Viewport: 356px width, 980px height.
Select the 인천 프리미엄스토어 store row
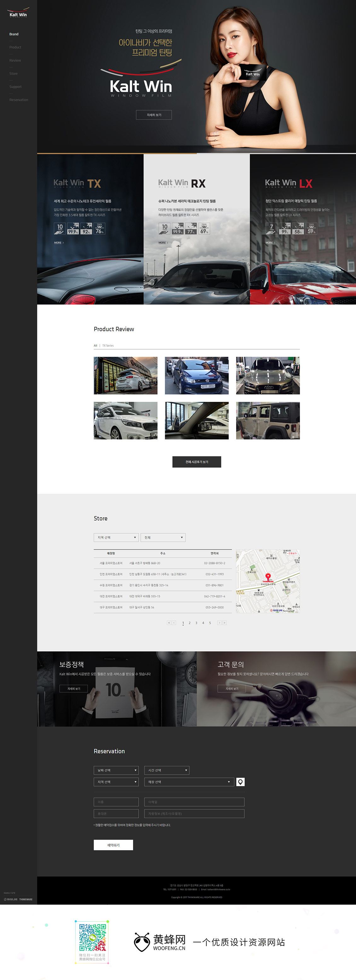(x=163, y=574)
